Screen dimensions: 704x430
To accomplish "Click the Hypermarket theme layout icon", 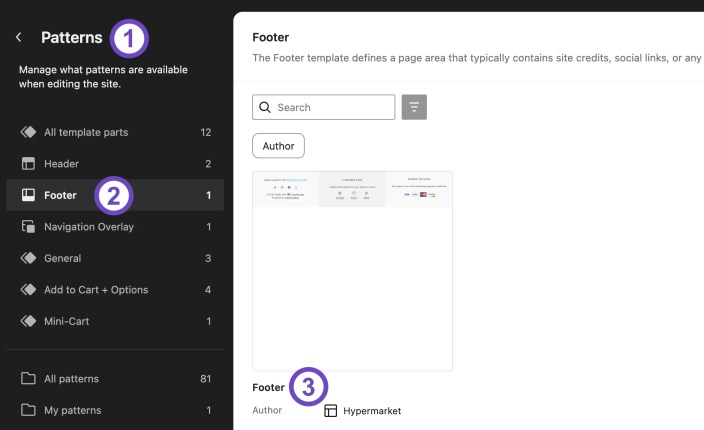I will 330,410.
